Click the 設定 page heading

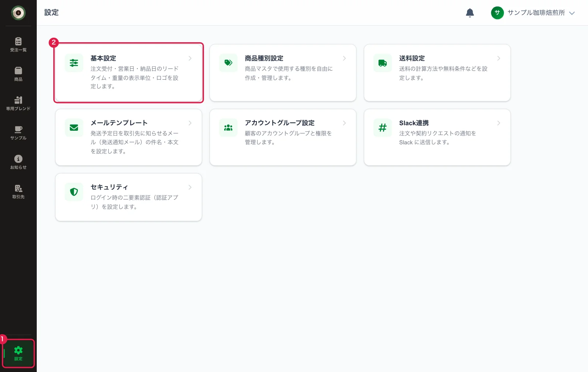[x=51, y=12]
